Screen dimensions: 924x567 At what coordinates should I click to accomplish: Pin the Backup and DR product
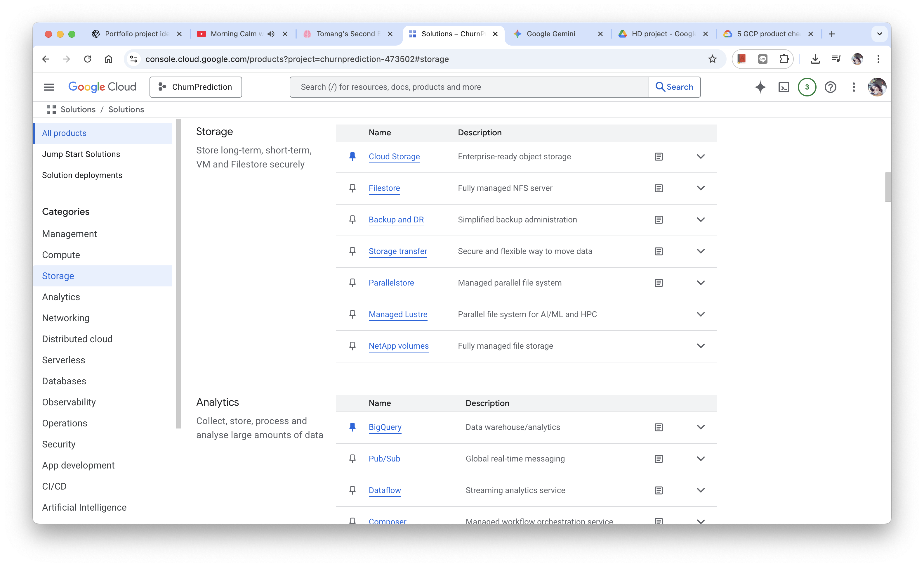pos(352,219)
